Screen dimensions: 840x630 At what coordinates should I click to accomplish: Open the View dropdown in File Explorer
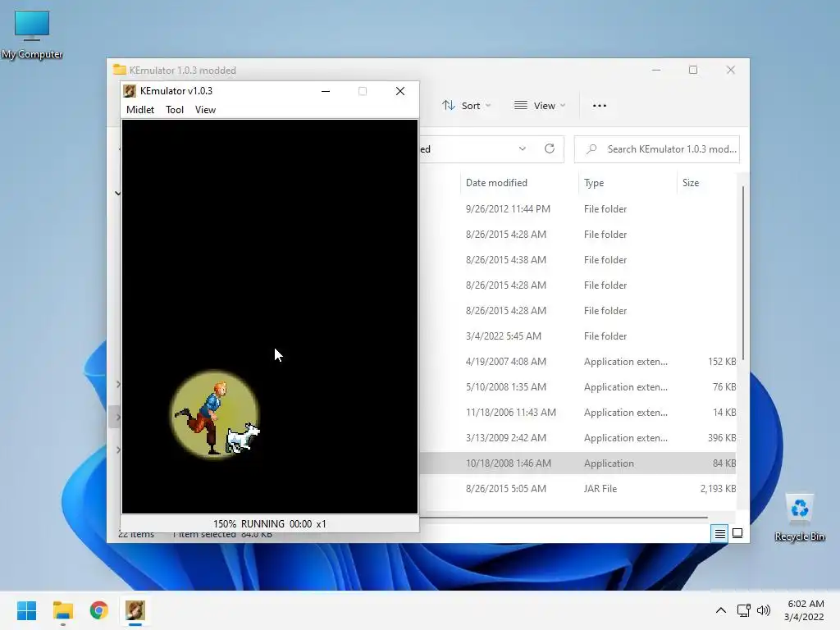point(540,106)
